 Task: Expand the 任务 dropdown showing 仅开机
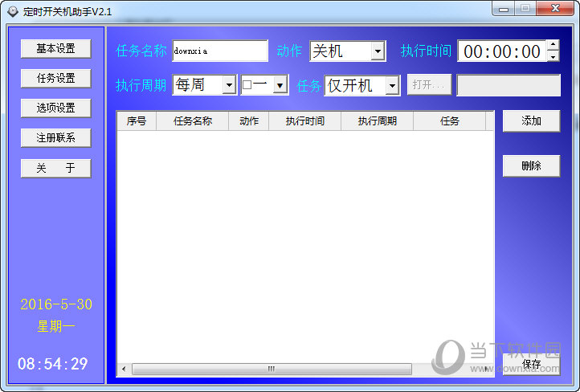pyautogui.click(x=392, y=86)
